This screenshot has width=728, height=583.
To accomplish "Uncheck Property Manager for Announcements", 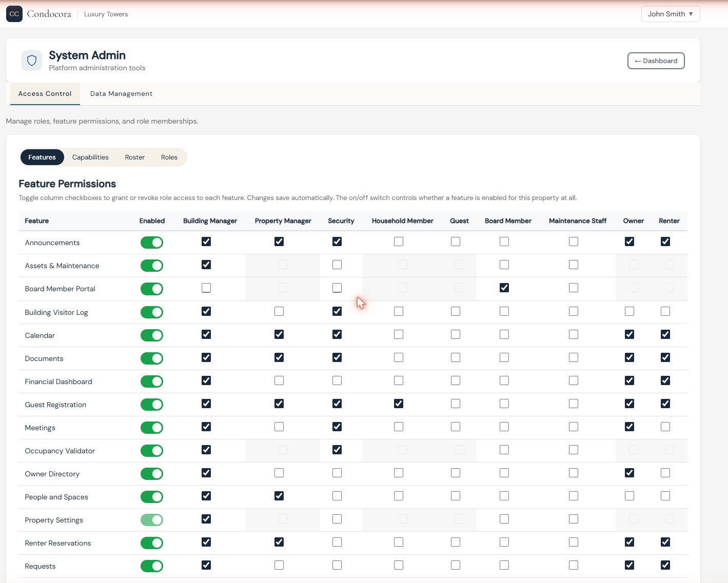I will (279, 242).
